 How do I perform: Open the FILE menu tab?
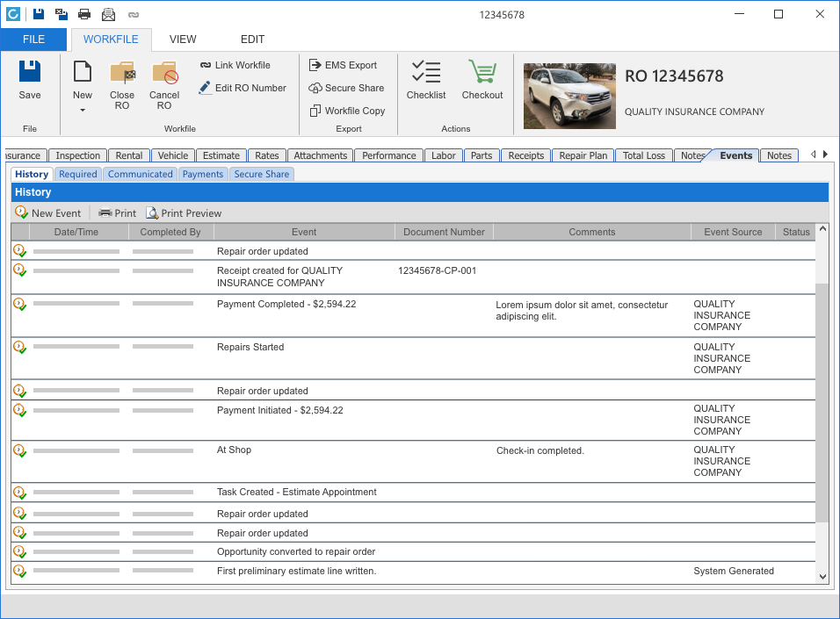(x=33, y=40)
